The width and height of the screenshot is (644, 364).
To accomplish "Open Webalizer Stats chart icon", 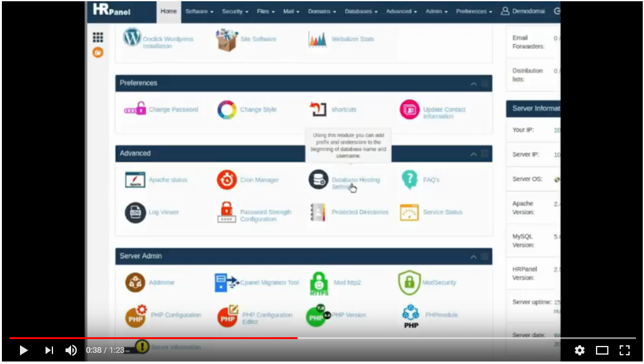I will click(x=318, y=39).
